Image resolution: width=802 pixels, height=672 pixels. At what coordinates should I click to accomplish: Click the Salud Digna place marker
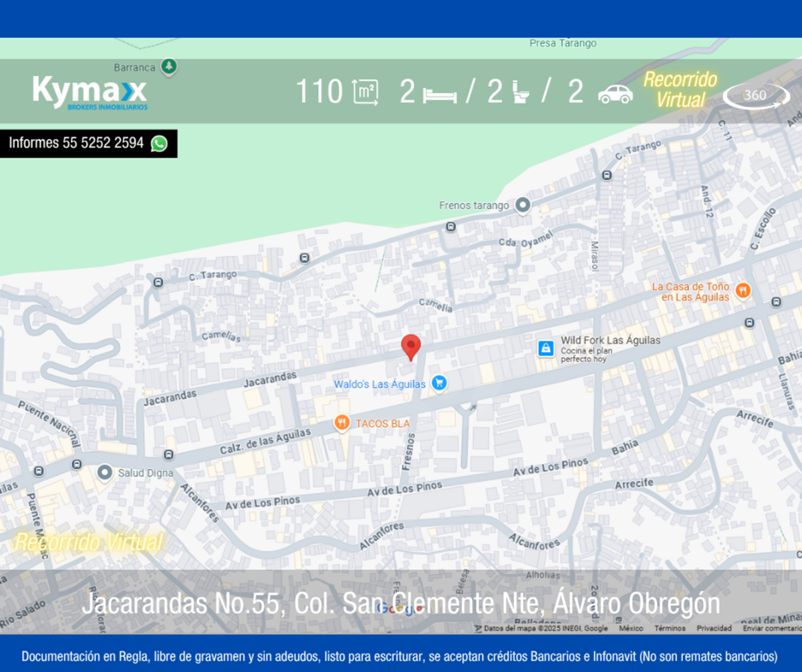104,473
